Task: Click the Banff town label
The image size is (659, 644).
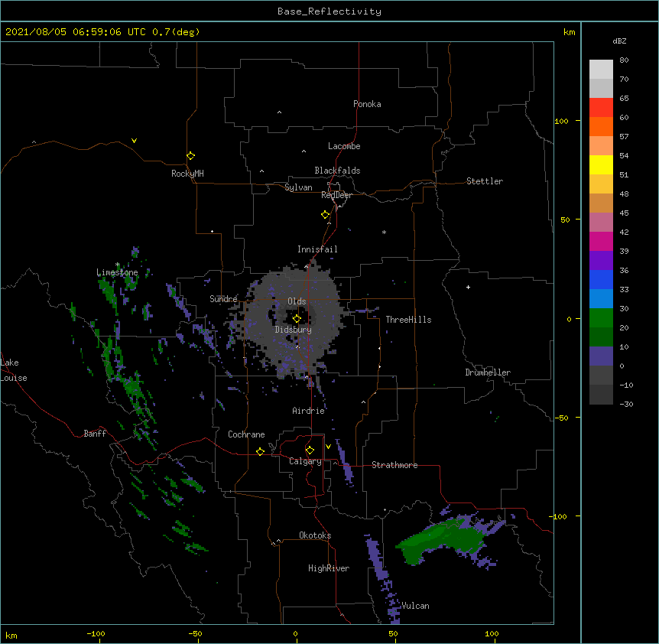Action: pyautogui.click(x=95, y=434)
